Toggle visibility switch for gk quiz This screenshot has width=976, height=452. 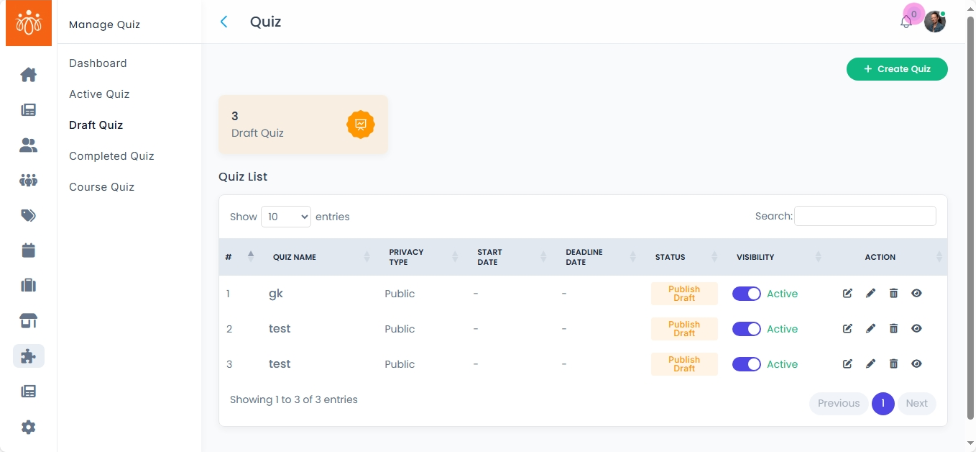coord(746,294)
